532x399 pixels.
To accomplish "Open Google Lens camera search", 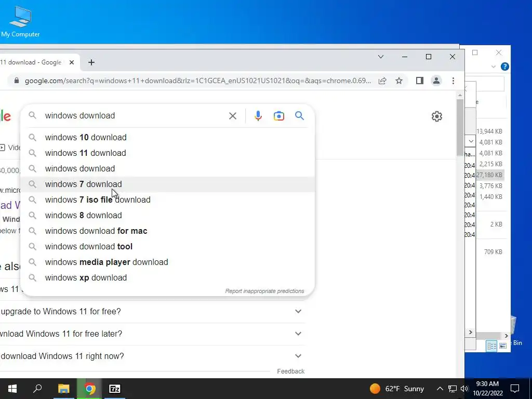I will coord(279,116).
